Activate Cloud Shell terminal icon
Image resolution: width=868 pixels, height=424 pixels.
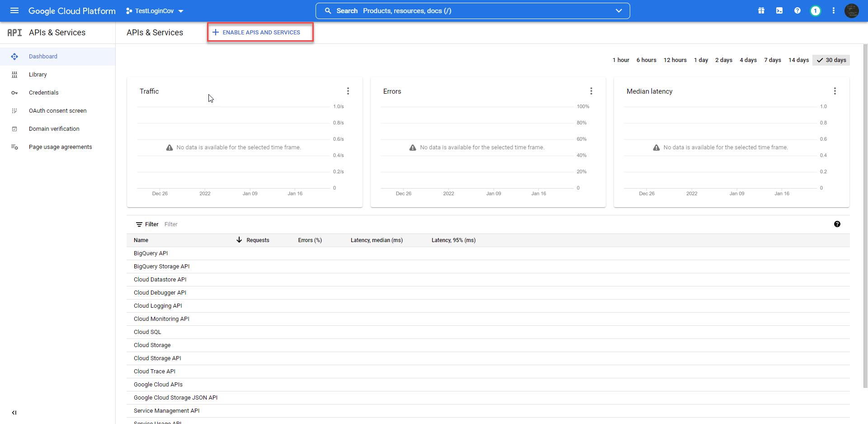click(x=779, y=10)
